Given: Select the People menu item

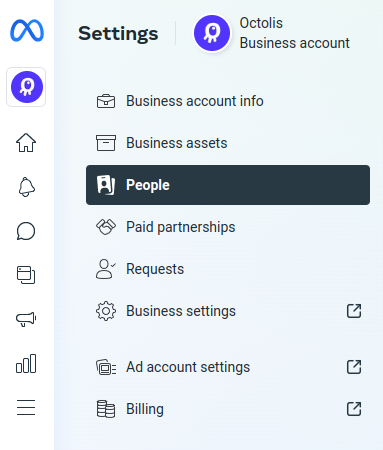Looking at the screenshot, I should pos(228,185).
